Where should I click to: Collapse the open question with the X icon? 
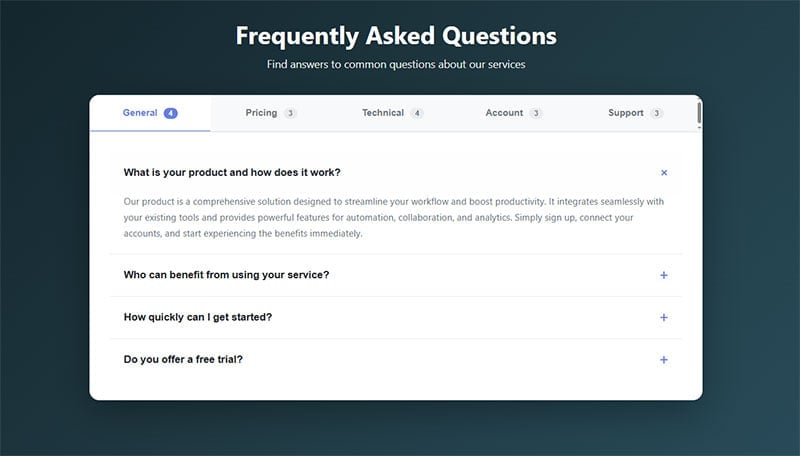664,173
